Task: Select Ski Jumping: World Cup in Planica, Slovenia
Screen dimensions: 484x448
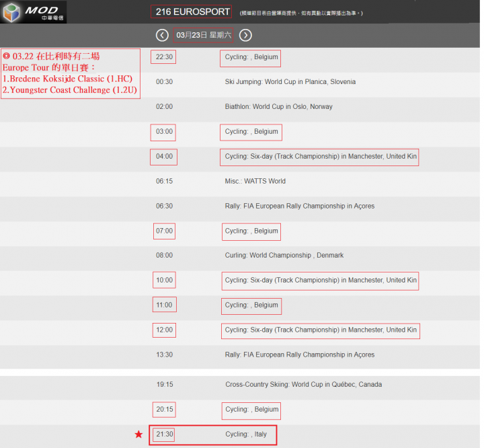Action: pos(290,82)
